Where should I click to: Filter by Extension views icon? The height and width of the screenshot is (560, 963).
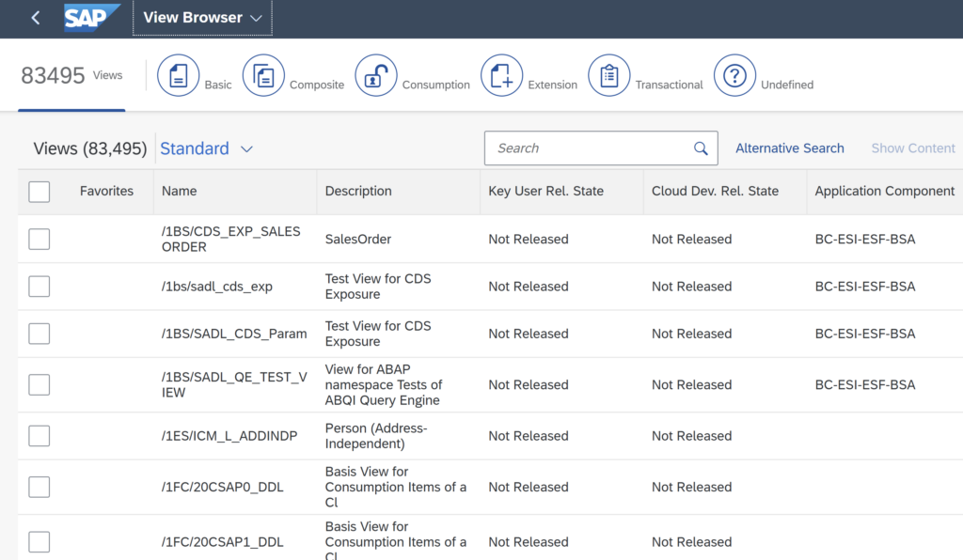[502, 75]
